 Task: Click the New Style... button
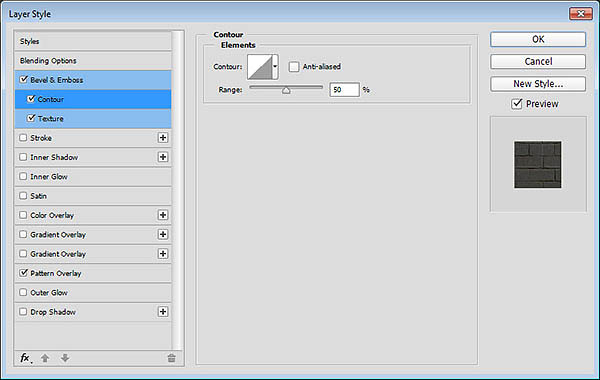(x=538, y=83)
